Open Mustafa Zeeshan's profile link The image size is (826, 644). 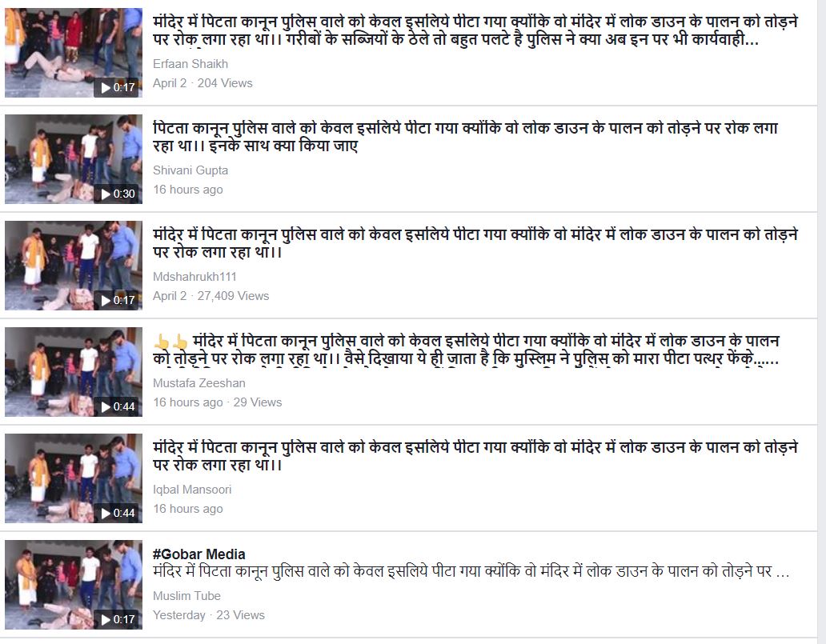(x=198, y=383)
